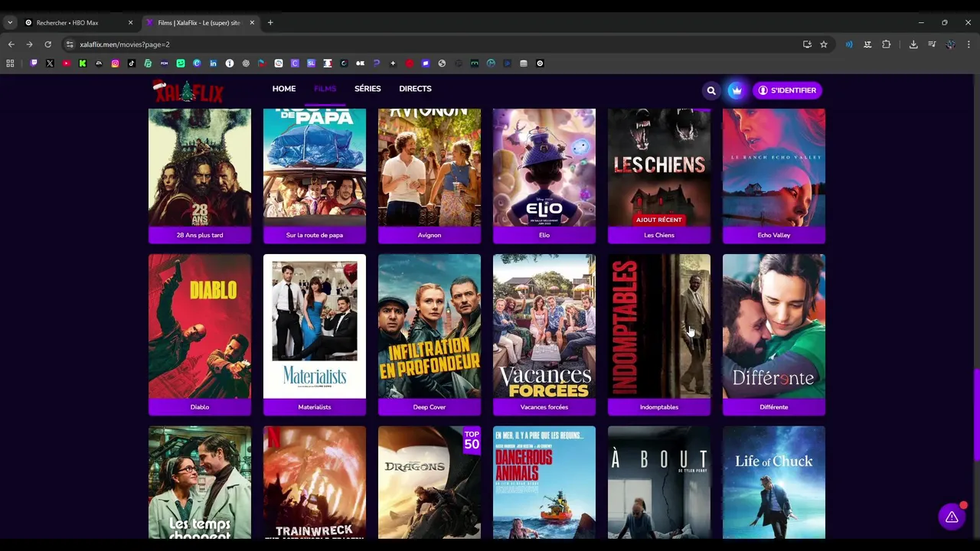
Task: Reload the page
Action: tap(47, 44)
